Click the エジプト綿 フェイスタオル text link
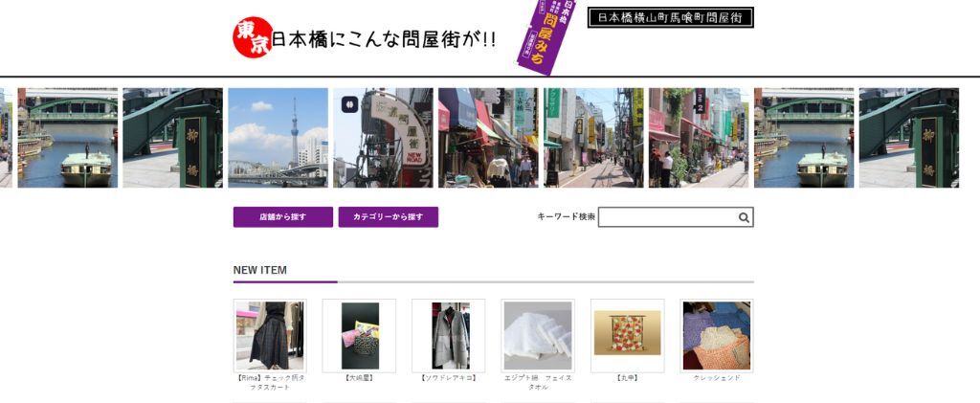Image resolution: width=980 pixels, height=403 pixels. click(x=537, y=382)
